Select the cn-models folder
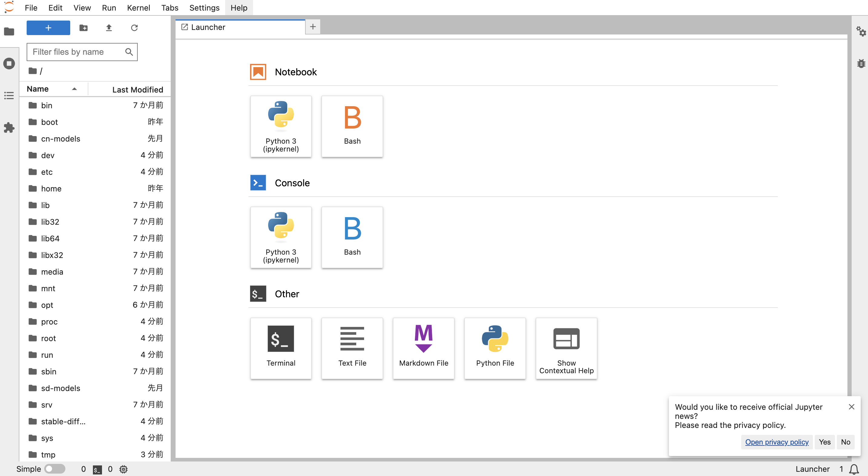Image resolution: width=868 pixels, height=476 pixels. click(x=95, y=139)
